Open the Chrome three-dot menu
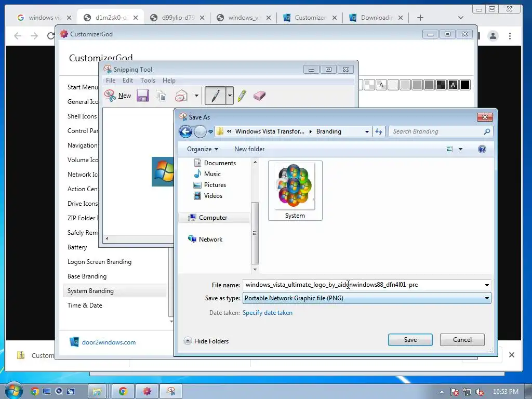This screenshot has width=532, height=399. 510,36
